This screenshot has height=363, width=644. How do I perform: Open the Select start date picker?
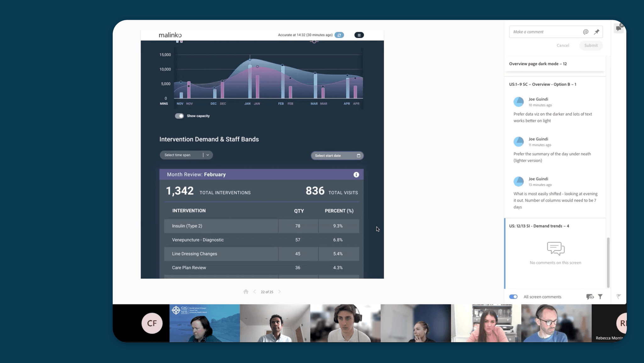337,156
